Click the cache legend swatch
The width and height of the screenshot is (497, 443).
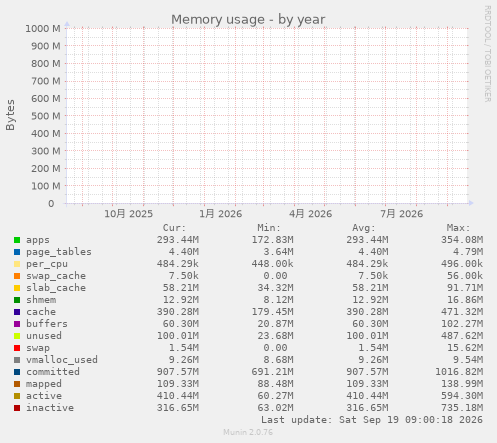pos(17,312)
